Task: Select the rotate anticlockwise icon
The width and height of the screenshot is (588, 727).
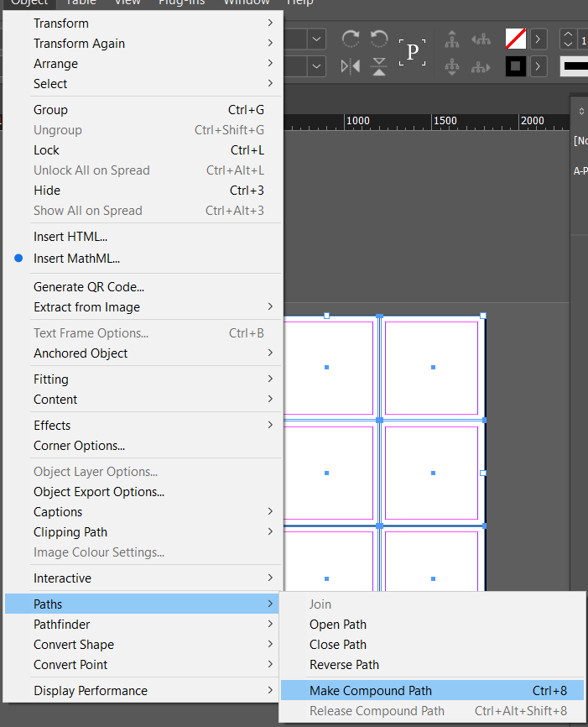Action: click(x=378, y=39)
